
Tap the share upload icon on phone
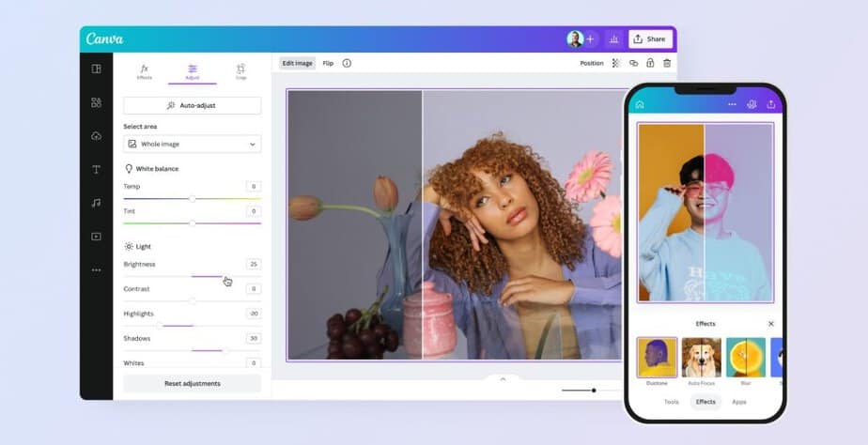tap(770, 103)
